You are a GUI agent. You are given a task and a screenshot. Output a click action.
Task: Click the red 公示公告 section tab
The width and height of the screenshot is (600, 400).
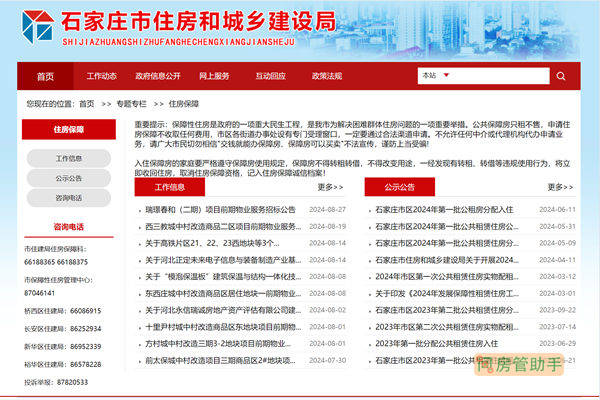pyautogui.click(x=399, y=187)
